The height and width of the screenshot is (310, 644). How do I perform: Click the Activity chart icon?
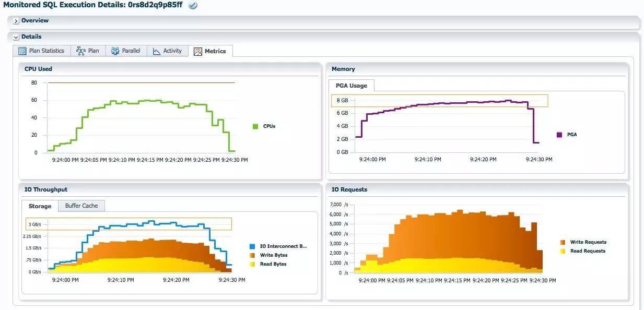click(157, 51)
